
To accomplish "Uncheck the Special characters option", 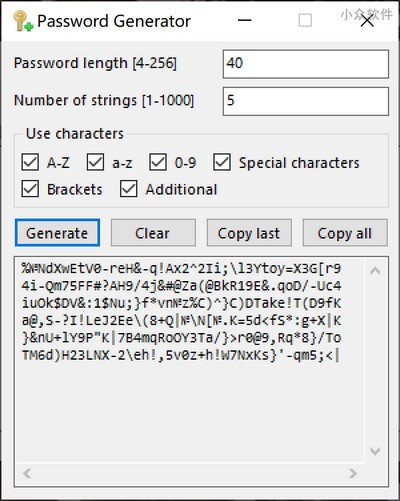I will [x=222, y=162].
